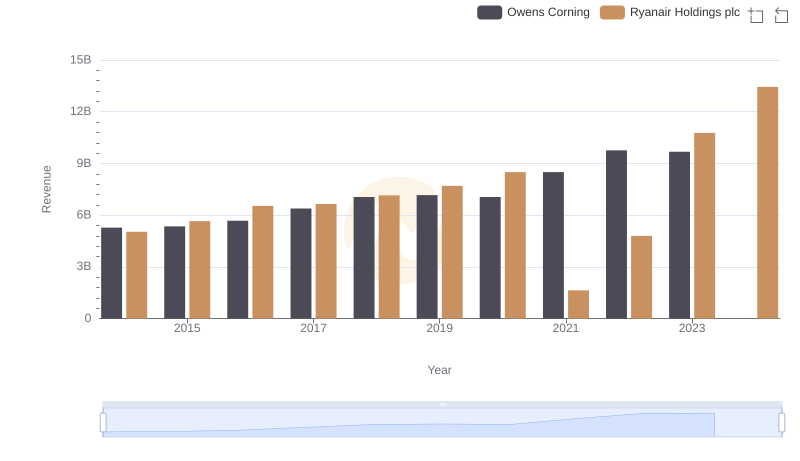Screen dimensions: 800x461
Task: Select the Ryanair bar between 2019 and 2021
Action: [x=515, y=245]
